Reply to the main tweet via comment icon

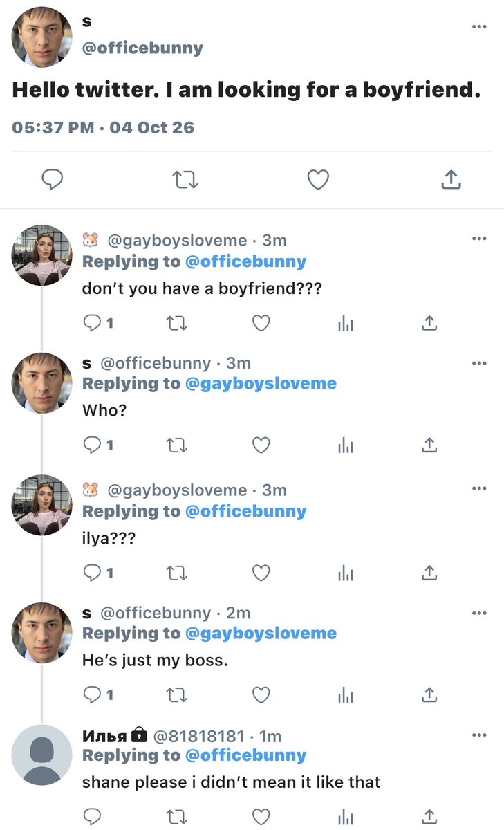pos(53,181)
